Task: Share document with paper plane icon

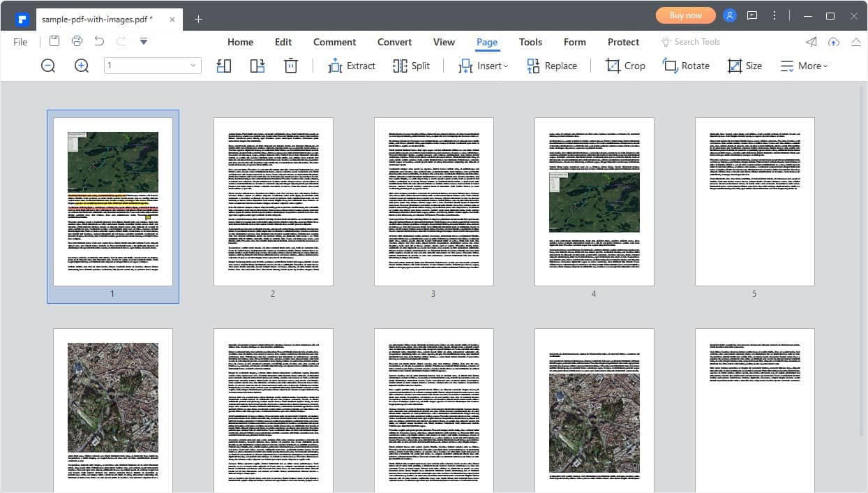Action: point(811,42)
